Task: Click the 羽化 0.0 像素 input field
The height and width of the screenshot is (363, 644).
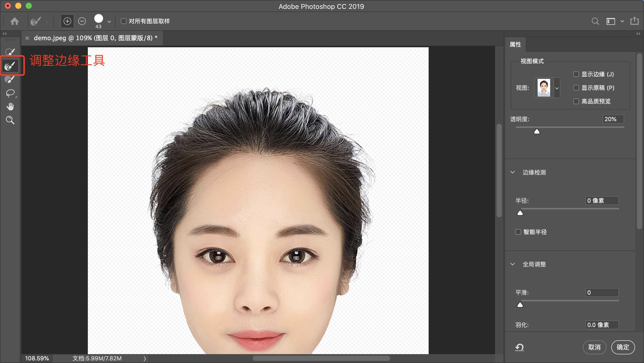Action: [x=602, y=325]
